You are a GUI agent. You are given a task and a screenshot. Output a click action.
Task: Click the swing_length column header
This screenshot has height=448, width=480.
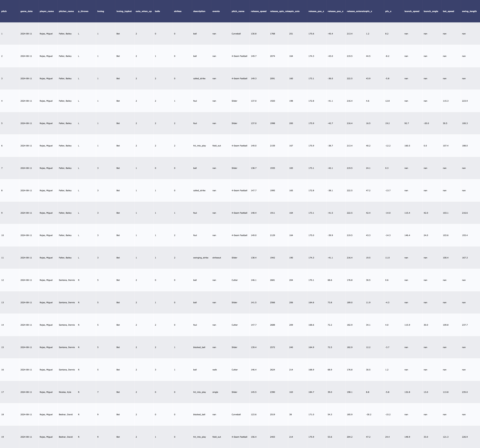[x=469, y=11]
